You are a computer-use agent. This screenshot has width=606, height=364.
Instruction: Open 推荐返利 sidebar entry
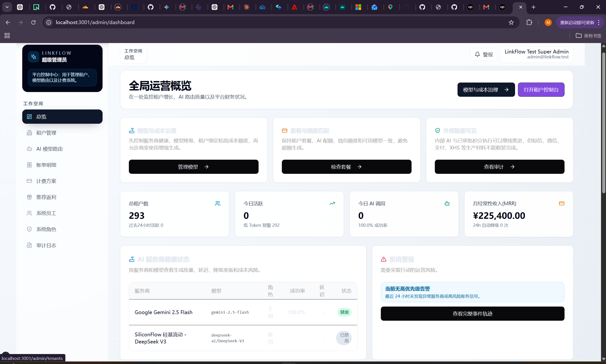coord(62,197)
